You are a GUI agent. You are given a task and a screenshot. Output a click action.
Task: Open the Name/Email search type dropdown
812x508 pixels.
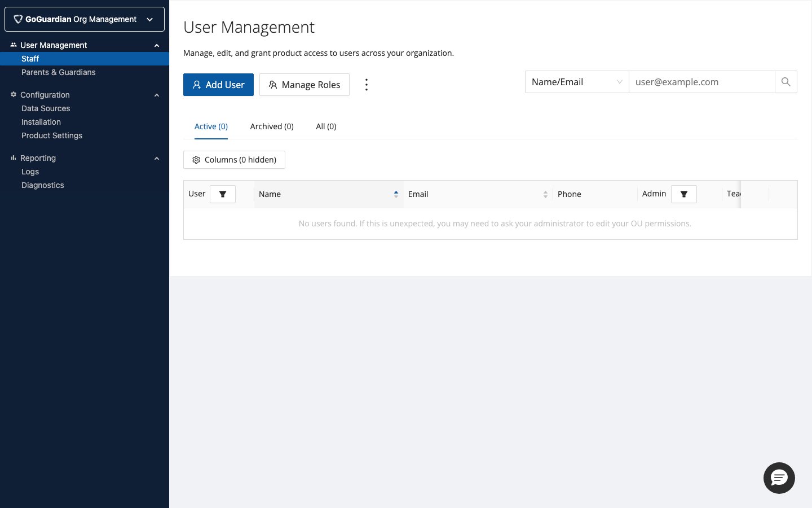(577, 82)
